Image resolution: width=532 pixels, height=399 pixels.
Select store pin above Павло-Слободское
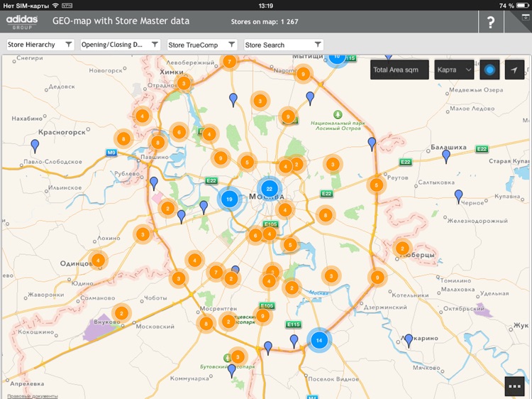tap(35, 146)
